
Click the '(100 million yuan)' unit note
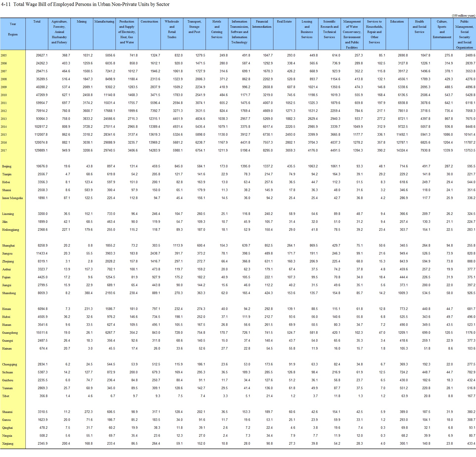[x=463, y=16]
